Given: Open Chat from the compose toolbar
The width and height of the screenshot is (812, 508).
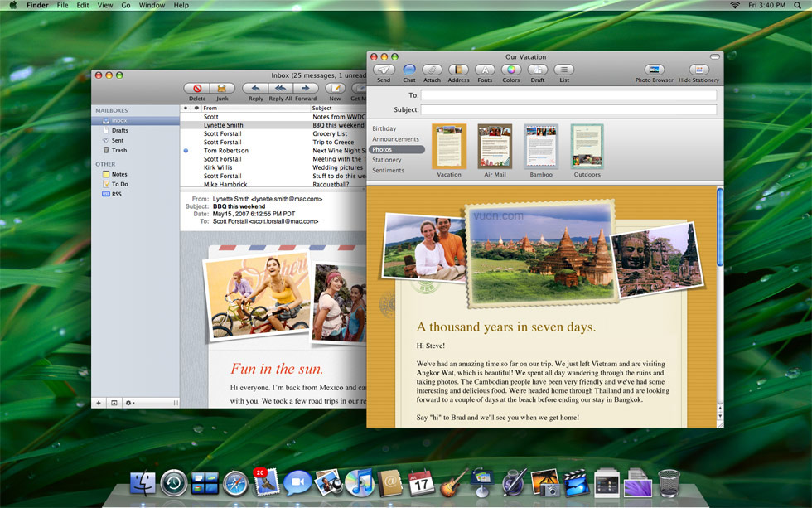Looking at the screenshot, I should 409,70.
